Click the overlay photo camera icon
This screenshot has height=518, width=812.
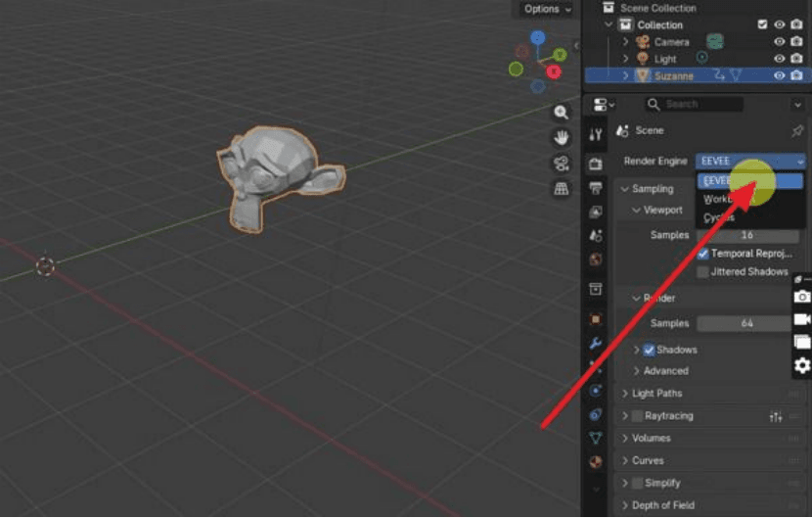(802, 296)
